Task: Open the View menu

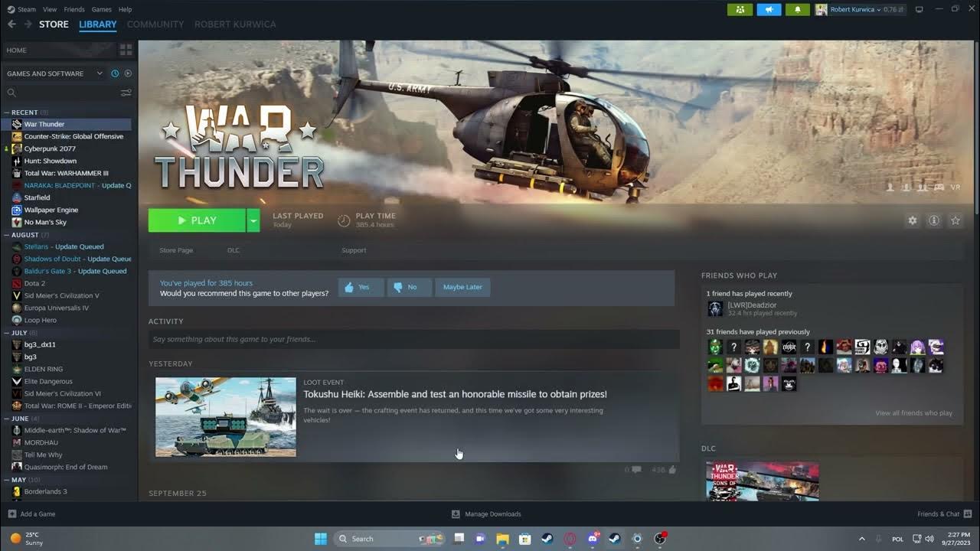Action: click(x=50, y=9)
